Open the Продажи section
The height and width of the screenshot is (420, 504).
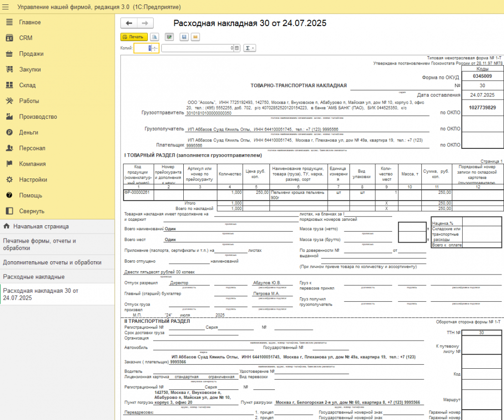point(31,54)
